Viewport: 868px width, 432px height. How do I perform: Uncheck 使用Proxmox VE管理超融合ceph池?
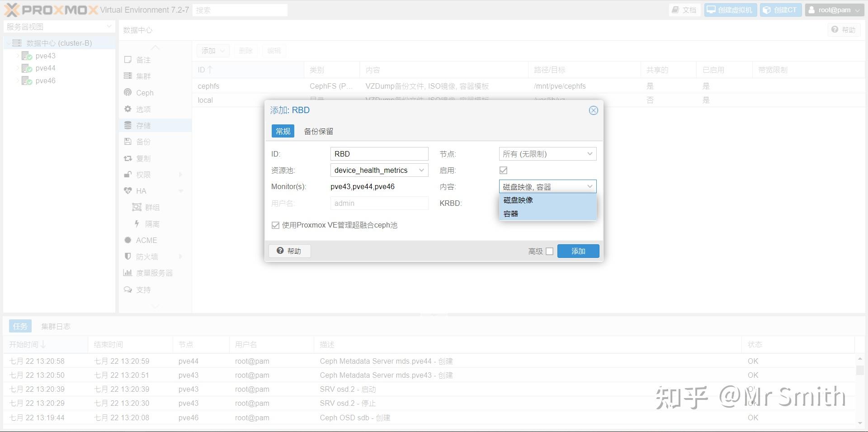point(275,225)
